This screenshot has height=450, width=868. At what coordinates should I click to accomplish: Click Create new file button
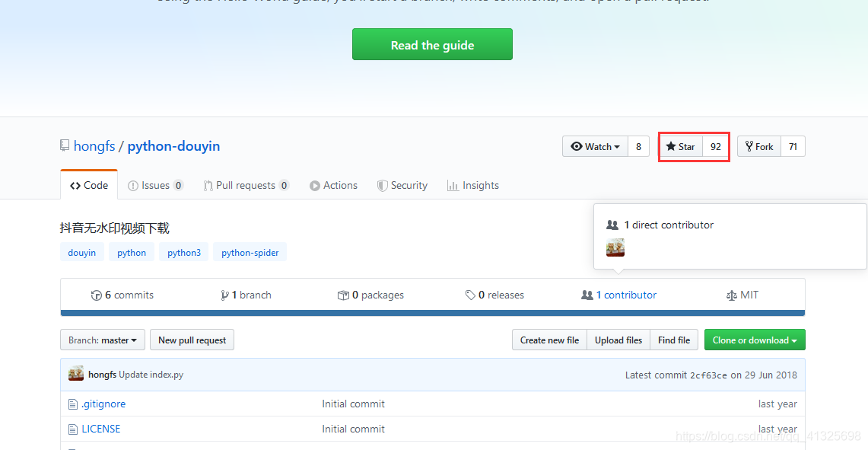[549, 340]
